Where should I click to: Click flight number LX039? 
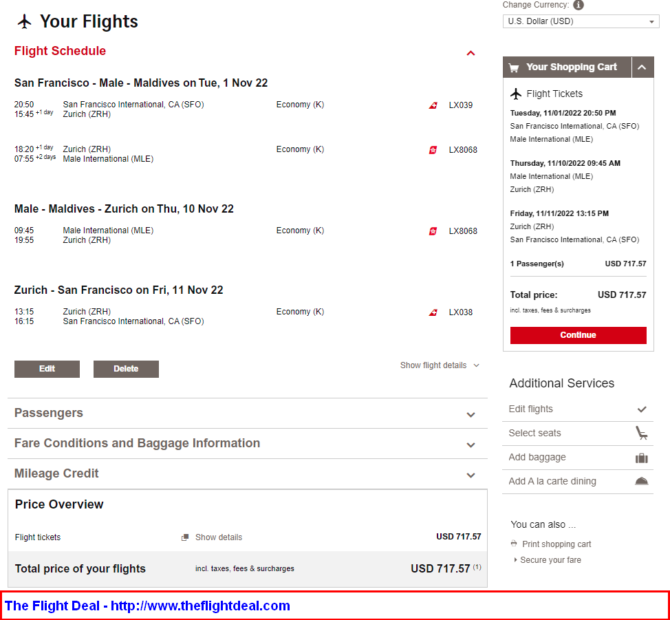pyautogui.click(x=461, y=105)
